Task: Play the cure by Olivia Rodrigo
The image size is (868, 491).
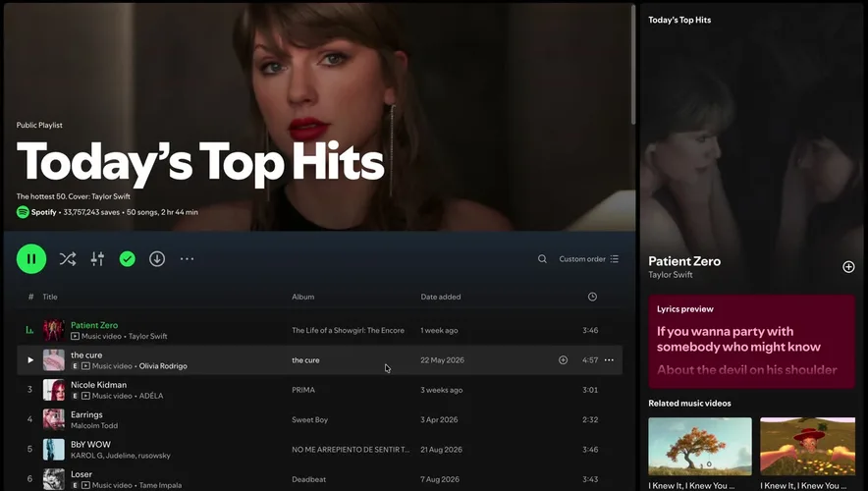Action: pyautogui.click(x=30, y=359)
